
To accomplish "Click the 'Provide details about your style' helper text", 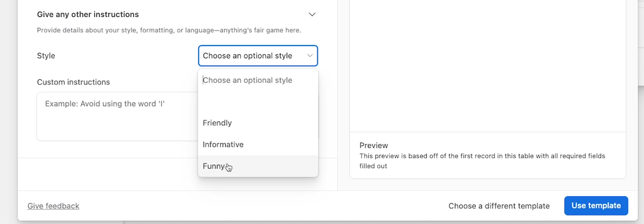I will 169,30.
